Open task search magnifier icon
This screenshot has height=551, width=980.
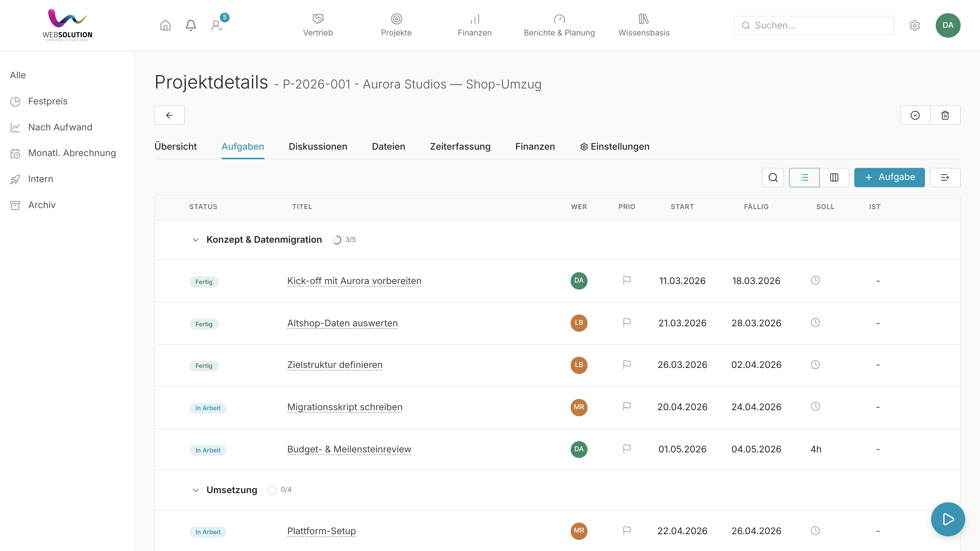click(773, 178)
